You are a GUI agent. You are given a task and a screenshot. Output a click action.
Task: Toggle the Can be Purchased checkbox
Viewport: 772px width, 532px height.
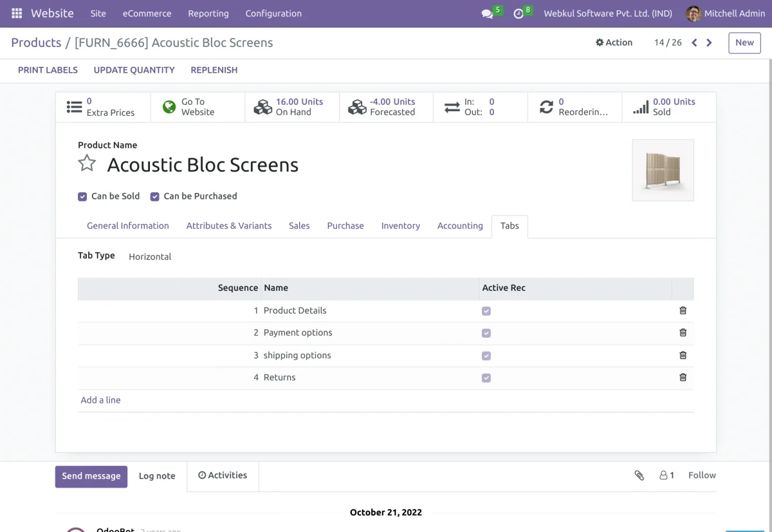[x=154, y=197]
